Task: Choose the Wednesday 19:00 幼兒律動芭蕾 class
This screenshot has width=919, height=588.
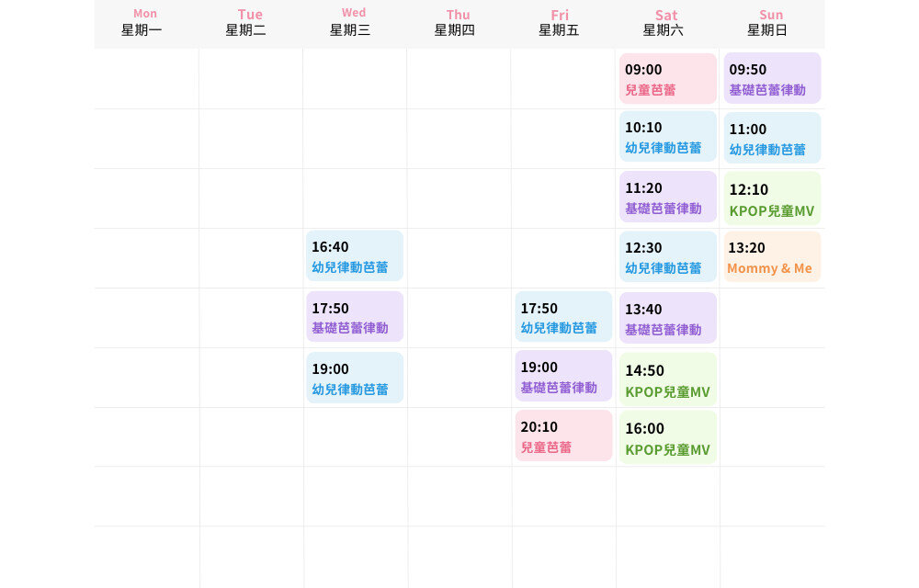Action: 355,379
